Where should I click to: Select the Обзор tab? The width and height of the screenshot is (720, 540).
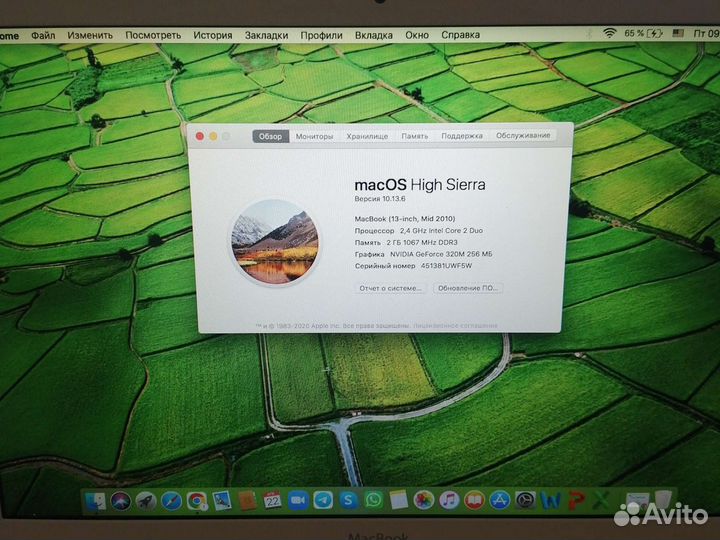click(270, 136)
